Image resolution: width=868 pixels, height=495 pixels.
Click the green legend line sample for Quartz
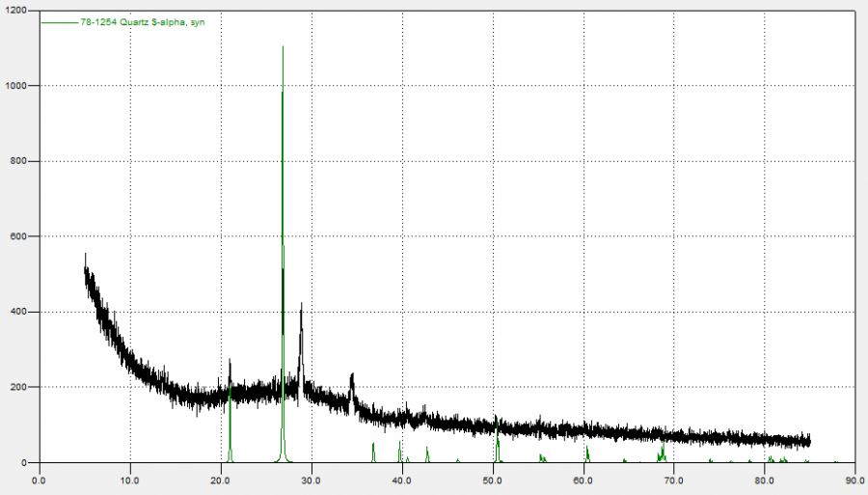tap(60, 23)
